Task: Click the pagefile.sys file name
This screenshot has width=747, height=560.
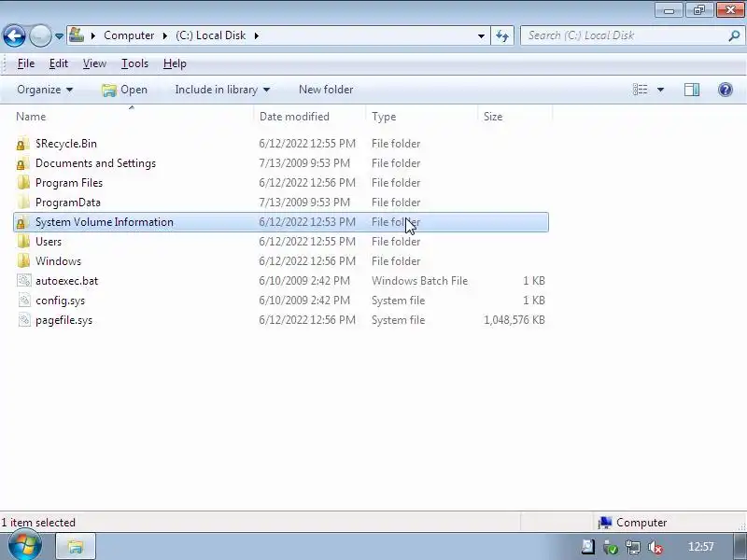Action: 64,320
